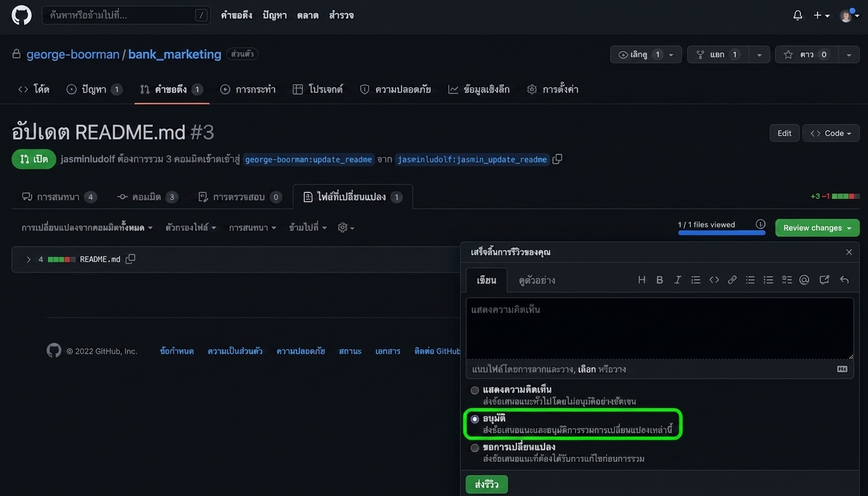
Task: Open the "โปรเจกต์" projects tab
Action: [318, 89]
